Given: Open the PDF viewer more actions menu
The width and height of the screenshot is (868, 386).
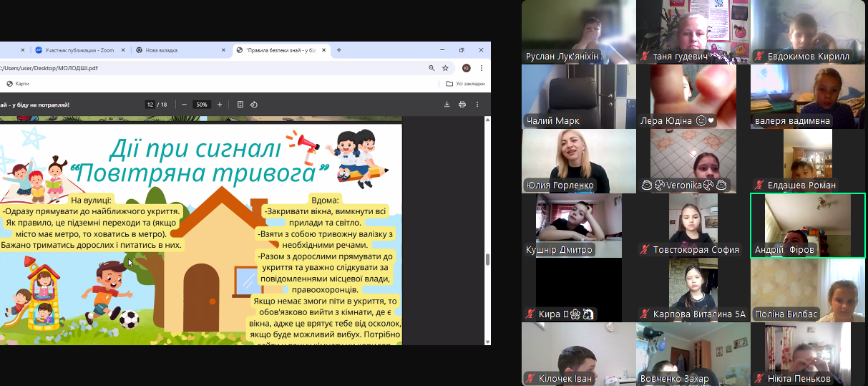Looking at the screenshot, I should click(x=477, y=105).
